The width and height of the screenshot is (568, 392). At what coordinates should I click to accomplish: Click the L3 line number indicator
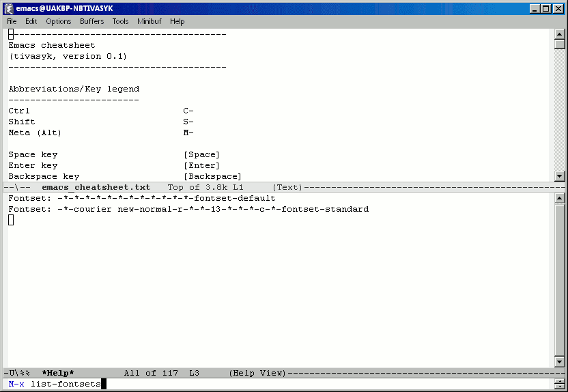[195, 373]
